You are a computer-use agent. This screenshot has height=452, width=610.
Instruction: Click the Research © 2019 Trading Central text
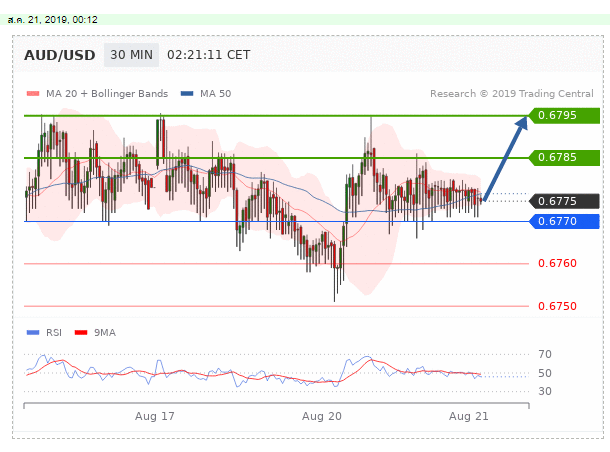[x=512, y=94]
